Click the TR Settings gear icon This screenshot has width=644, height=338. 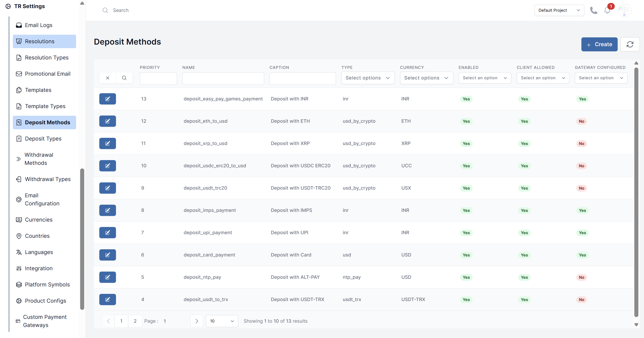pos(8,6)
